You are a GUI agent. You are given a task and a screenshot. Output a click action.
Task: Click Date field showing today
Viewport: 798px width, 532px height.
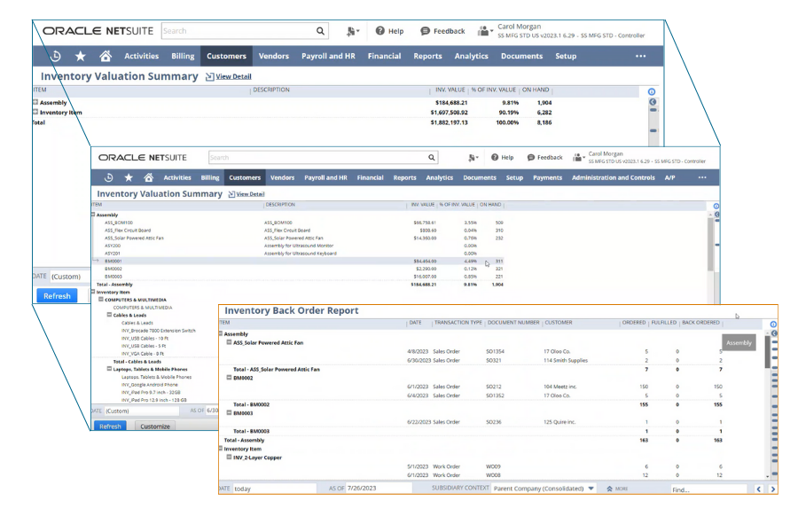[x=275, y=489]
